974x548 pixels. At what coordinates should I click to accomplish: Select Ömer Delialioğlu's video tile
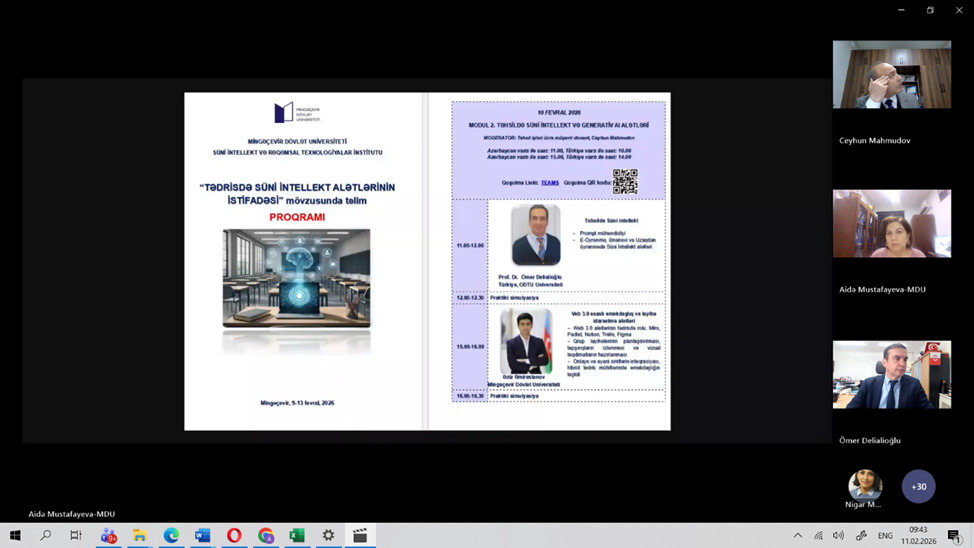pos(892,375)
